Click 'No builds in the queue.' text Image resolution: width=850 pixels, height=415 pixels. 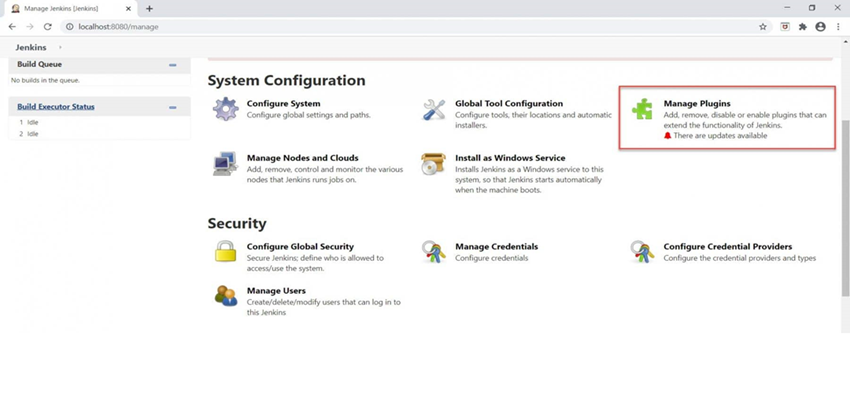click(x=46, y=80)
